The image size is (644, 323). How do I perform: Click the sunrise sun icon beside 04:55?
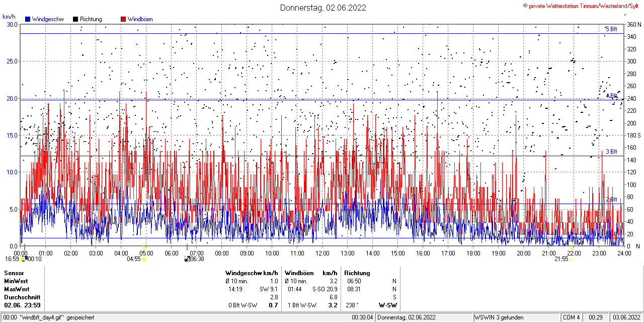coord(144,259)
